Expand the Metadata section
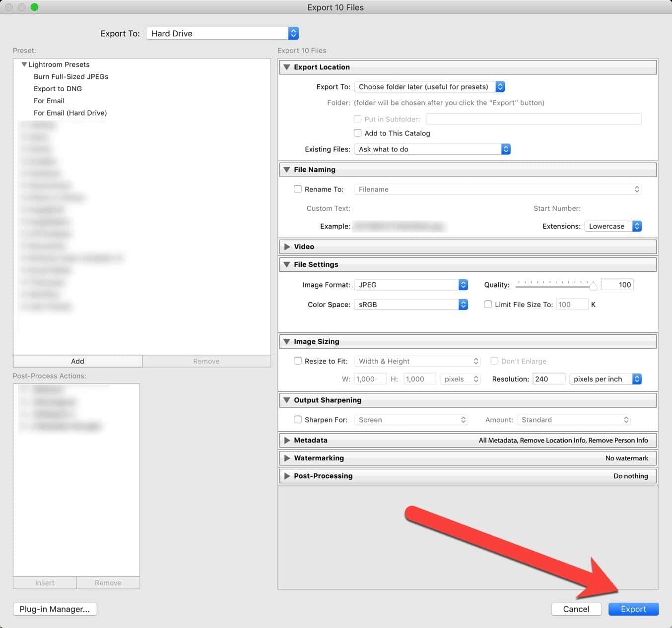Image resolution: width=672 pixels, height=628 pixels. [x=287, y=440]
